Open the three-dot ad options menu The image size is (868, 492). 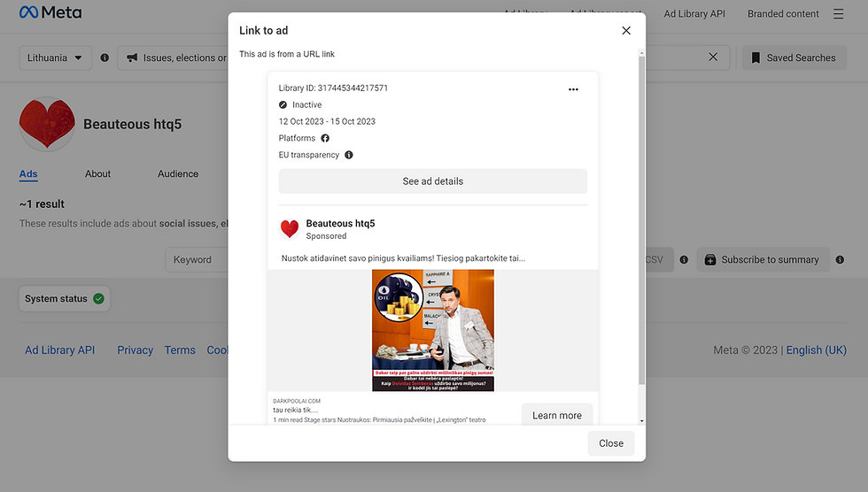tap(573, 89)
